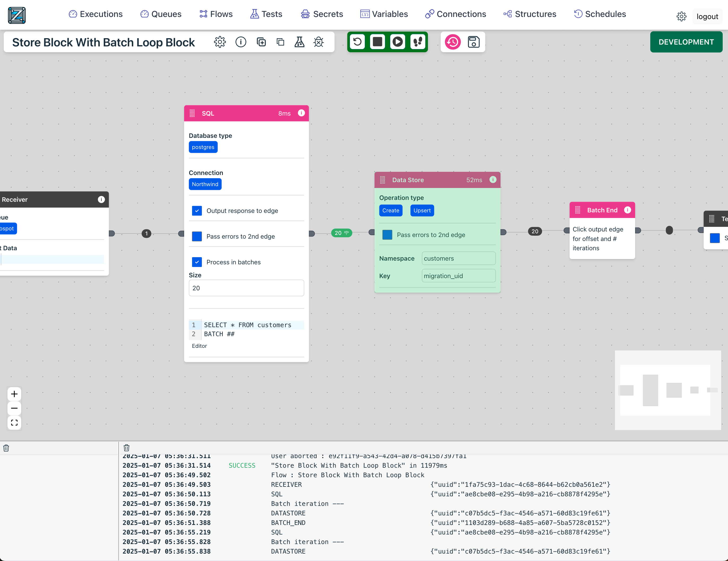Click the copy icon in title bar
This screenshot has width=728, height=561.
280,42
